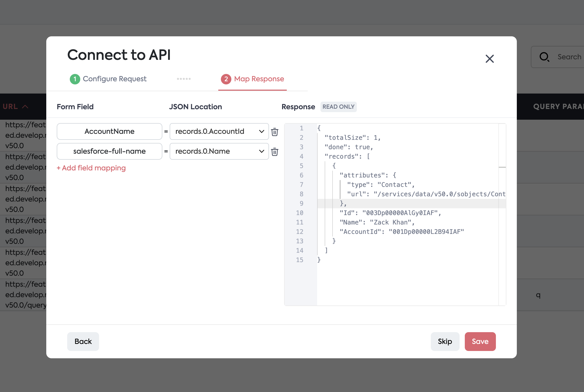
Task: Delete the salesforce-full-name mapping row
Action: 274,152
